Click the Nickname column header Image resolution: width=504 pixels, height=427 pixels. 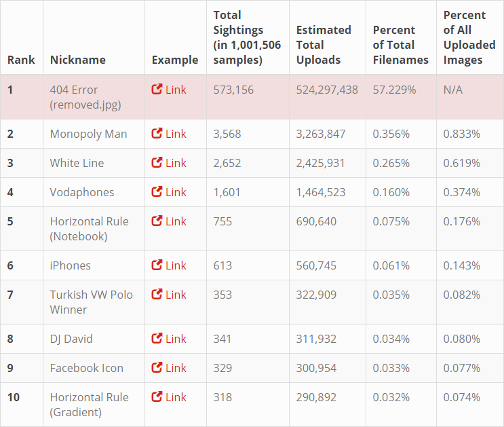[77, 60]
